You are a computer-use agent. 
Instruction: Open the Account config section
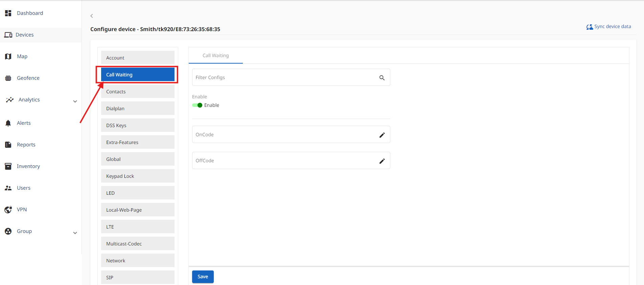(138, 57)
